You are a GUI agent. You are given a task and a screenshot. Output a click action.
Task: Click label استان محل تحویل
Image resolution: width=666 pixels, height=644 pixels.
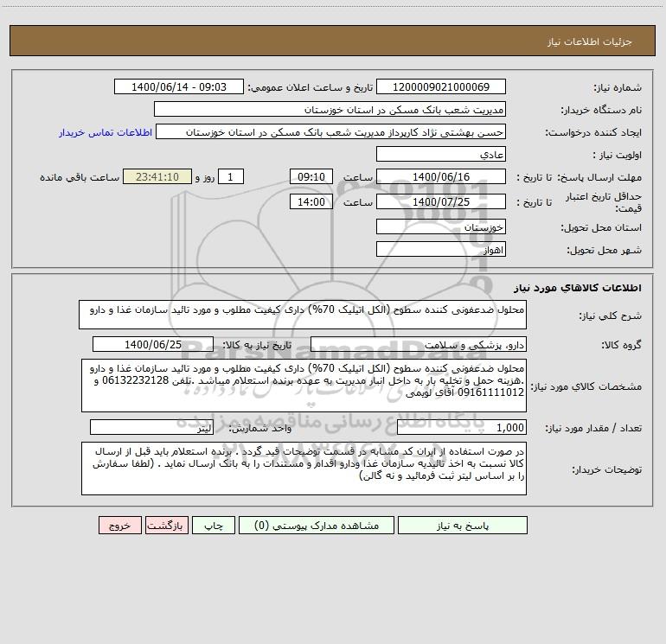601,227
